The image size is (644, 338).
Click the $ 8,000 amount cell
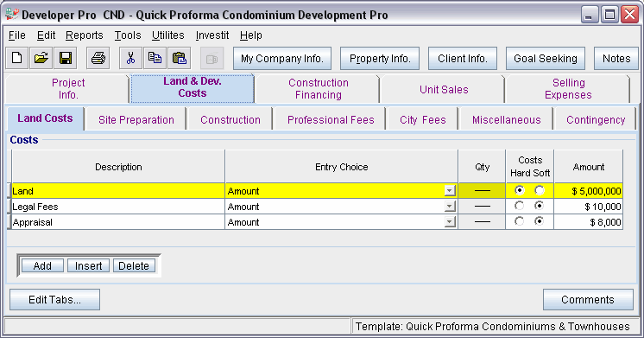tap(588, 222)
